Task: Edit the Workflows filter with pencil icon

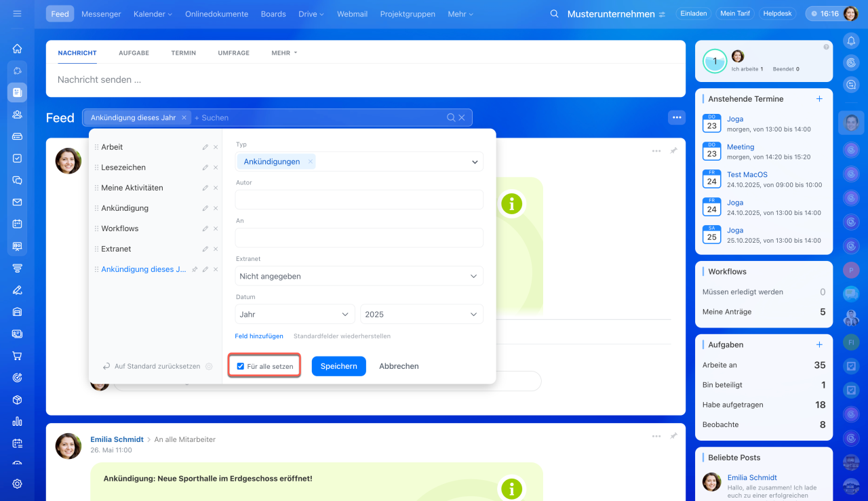Action: [205, 228]
